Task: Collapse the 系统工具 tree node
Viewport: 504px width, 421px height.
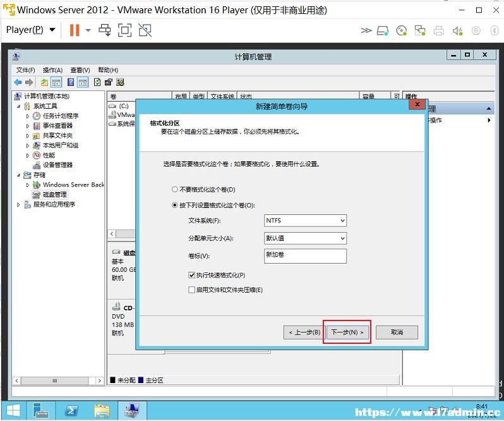Action: [18, 106]
